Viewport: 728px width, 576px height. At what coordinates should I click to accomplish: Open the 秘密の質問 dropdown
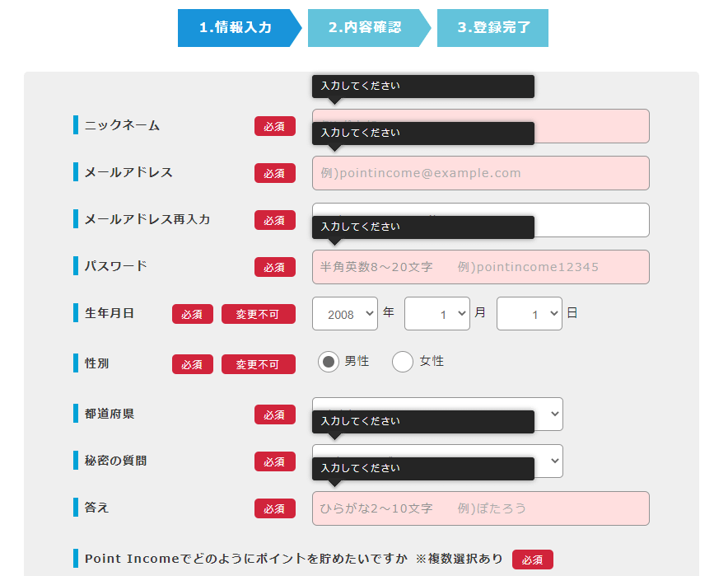click(x=553, y=461)
